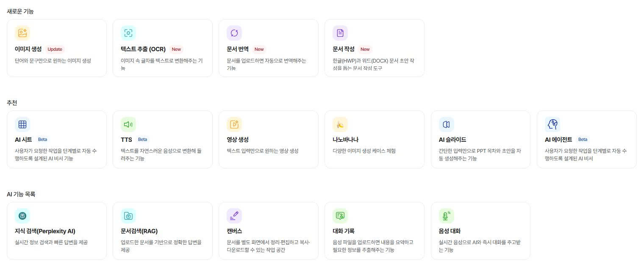
Task: Click the TTS speaker icon
Action: [x=128, y=124]
